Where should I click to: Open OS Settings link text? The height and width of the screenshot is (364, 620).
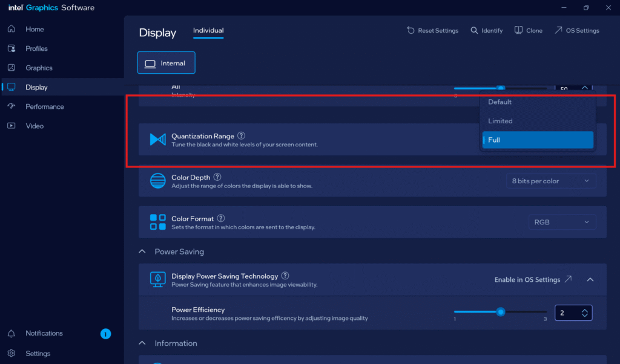coord(582,30)
